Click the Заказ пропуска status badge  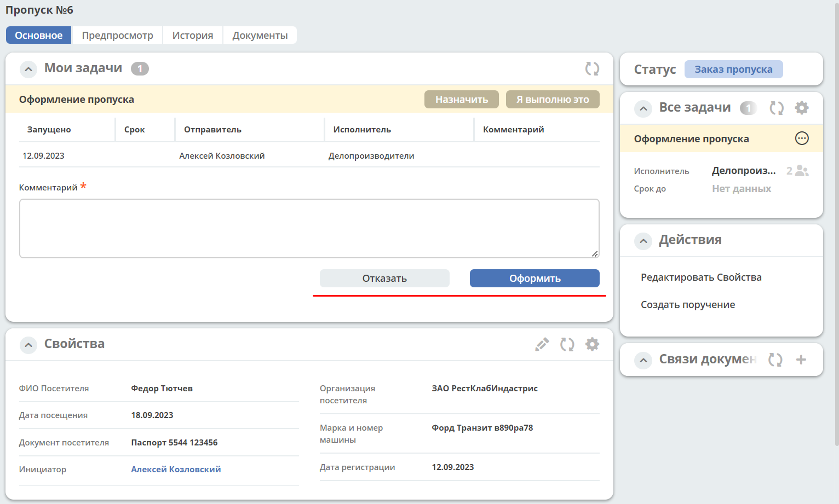tap(733, 69)
